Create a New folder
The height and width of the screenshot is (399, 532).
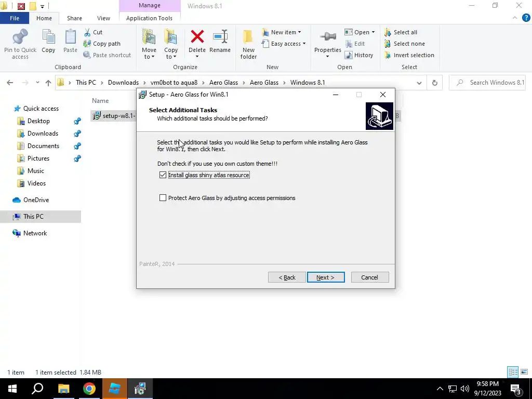248,44
